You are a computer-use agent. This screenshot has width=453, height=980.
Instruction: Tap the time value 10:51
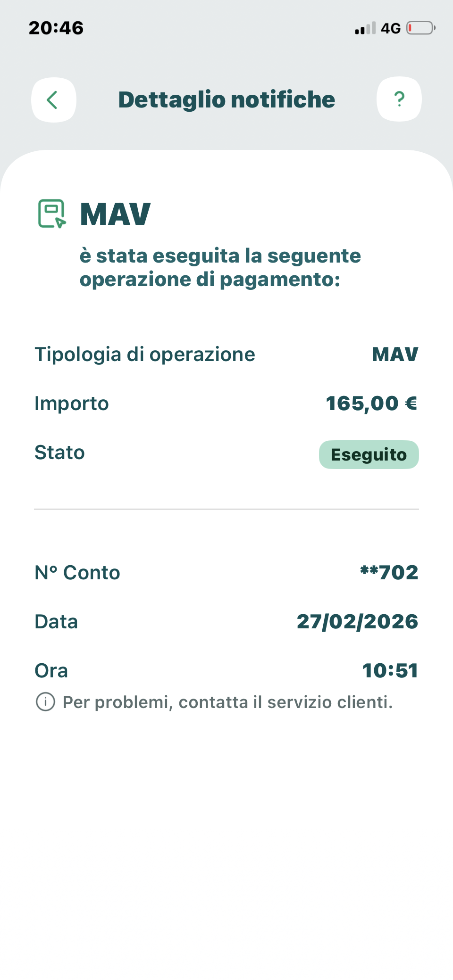click(390, 671)
